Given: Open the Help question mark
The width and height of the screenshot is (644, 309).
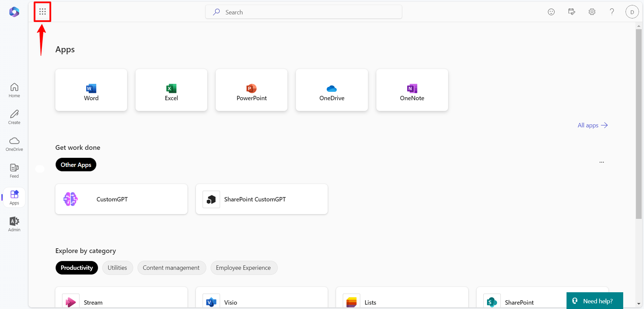Looking at the screenshot, I should pos(612,12).
